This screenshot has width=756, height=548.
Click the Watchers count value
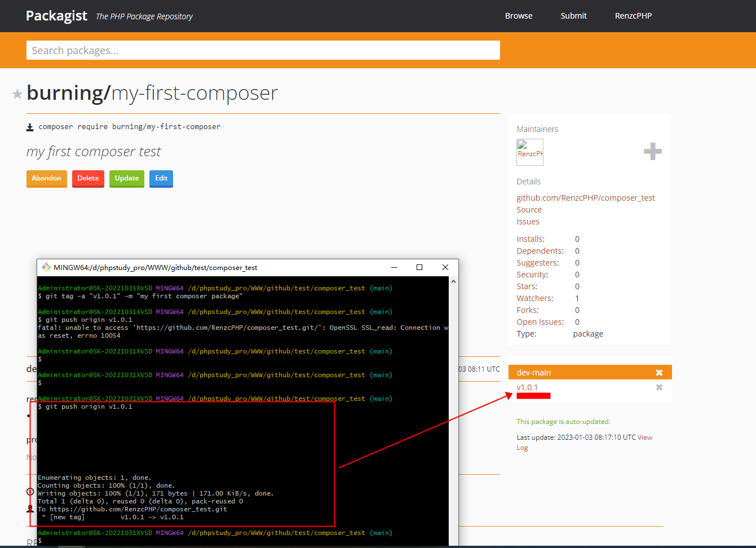577,298
